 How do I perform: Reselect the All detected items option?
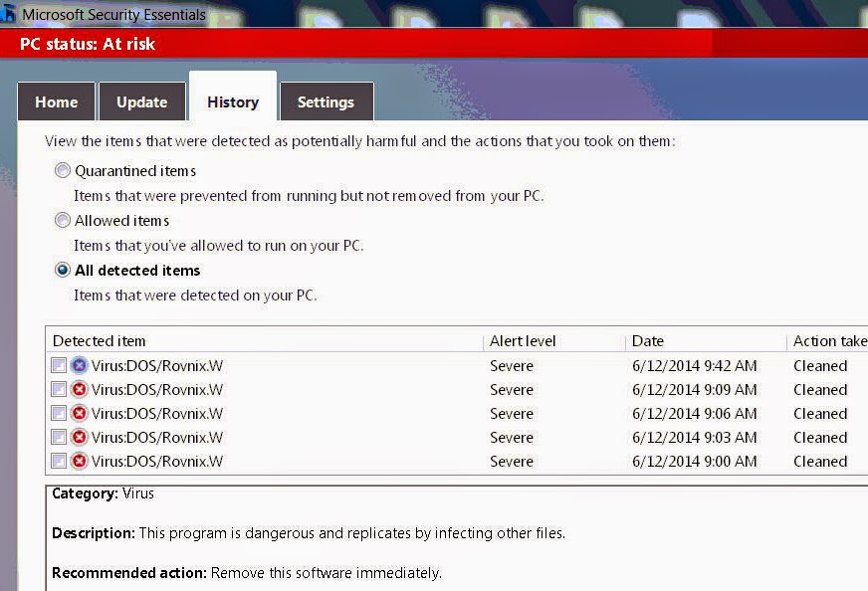(62, 270)
